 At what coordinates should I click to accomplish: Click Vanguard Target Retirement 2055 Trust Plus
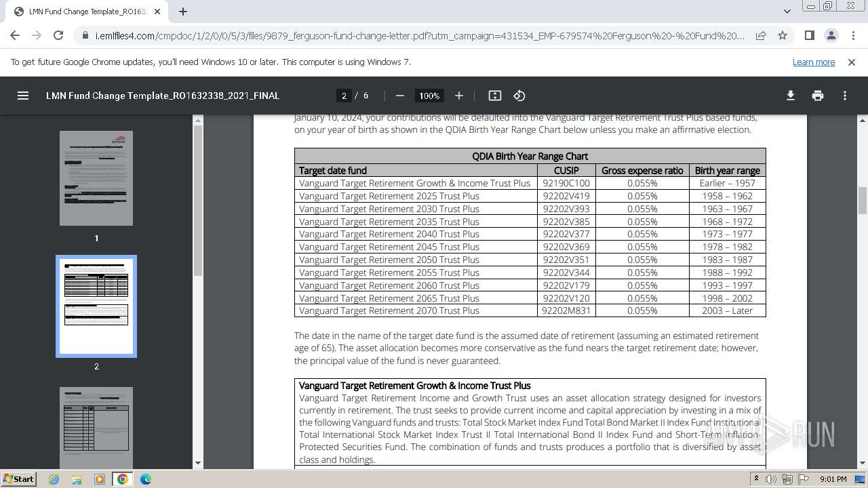[389, 272]
